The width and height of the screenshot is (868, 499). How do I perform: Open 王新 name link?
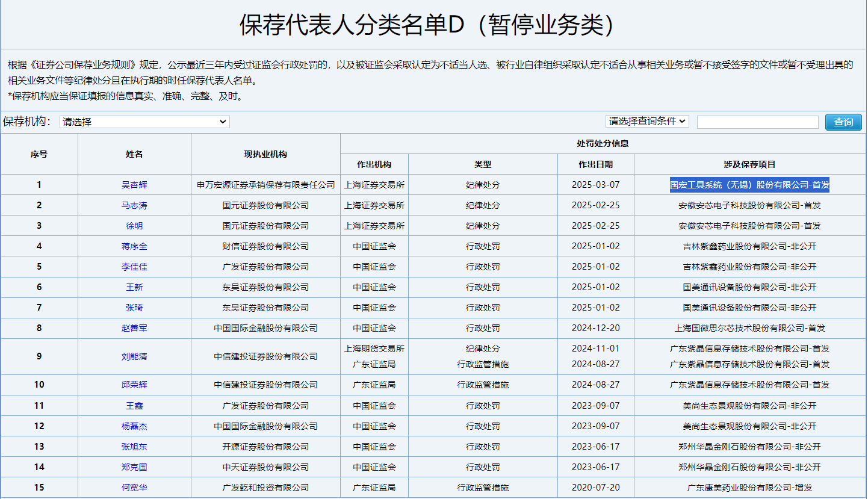(x=134, y=287)
